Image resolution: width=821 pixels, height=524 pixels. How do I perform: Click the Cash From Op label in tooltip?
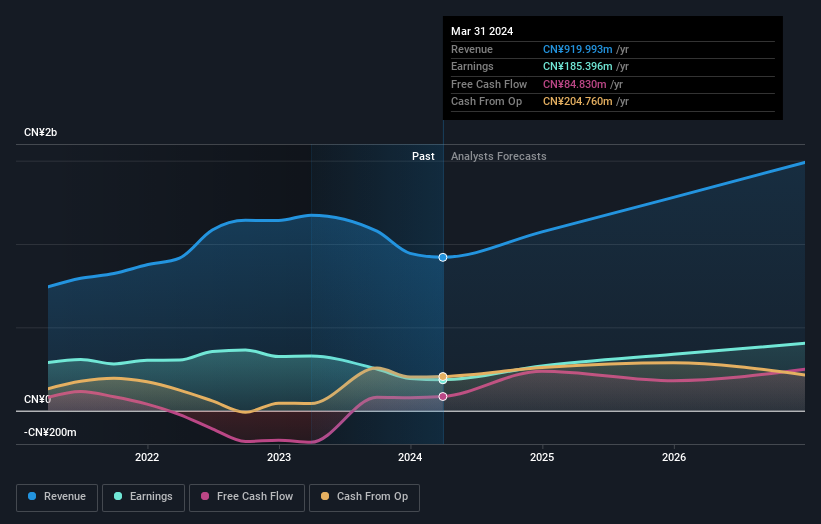coord(486,102)
